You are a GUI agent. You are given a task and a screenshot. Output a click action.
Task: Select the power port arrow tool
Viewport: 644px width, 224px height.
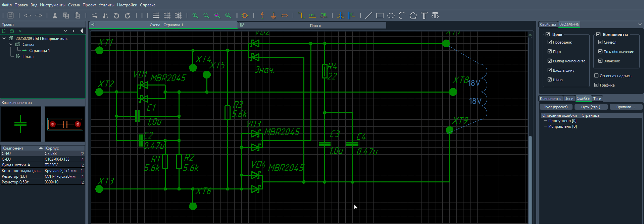(262, 15)
